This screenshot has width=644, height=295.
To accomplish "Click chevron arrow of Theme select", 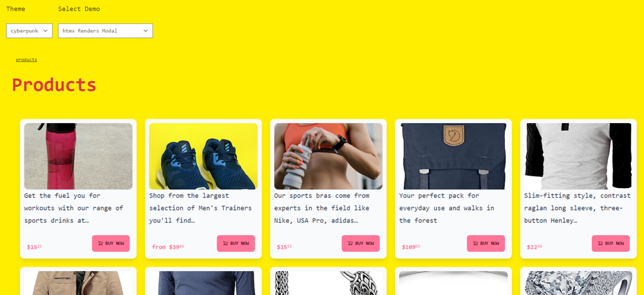I will coord(45,31).
